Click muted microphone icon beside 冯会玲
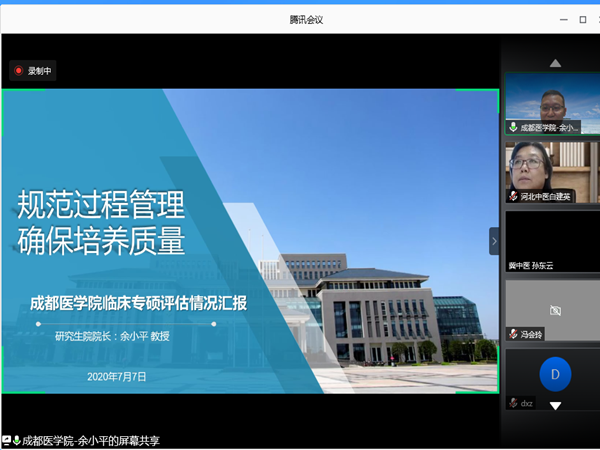 click(x=513, y=334)
